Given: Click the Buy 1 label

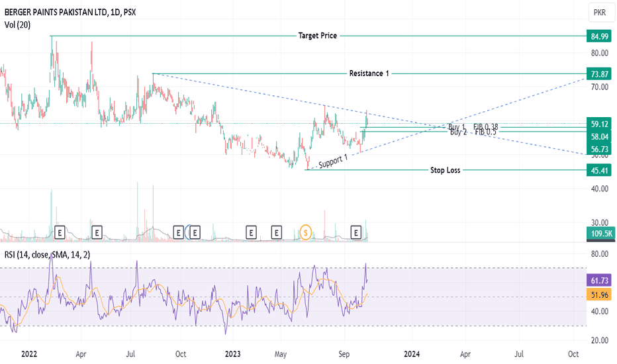Looking at the screenshot, I should click(456, 127).
